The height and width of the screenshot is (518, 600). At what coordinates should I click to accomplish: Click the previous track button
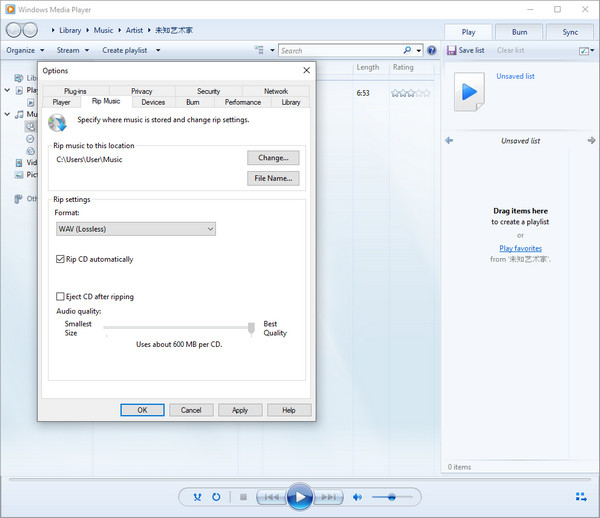[271, 497]
